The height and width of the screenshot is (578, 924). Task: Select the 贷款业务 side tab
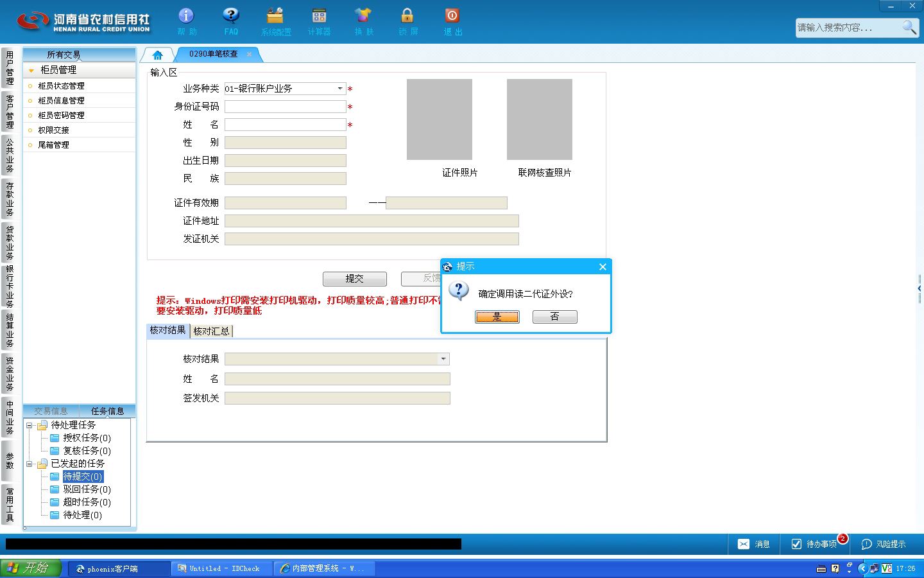coord(10,242)
